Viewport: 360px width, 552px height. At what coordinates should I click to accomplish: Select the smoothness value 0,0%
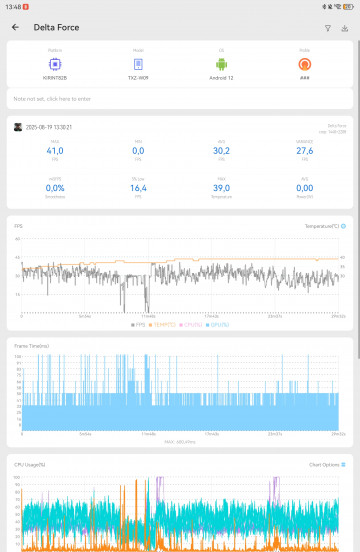pyautogui.click(x=55, y=188)
